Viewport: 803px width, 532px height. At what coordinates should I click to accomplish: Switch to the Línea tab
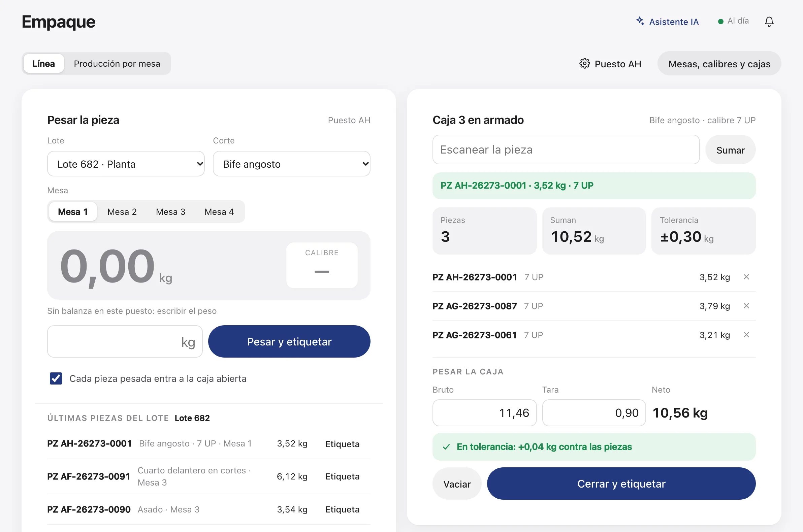point(44,63)
